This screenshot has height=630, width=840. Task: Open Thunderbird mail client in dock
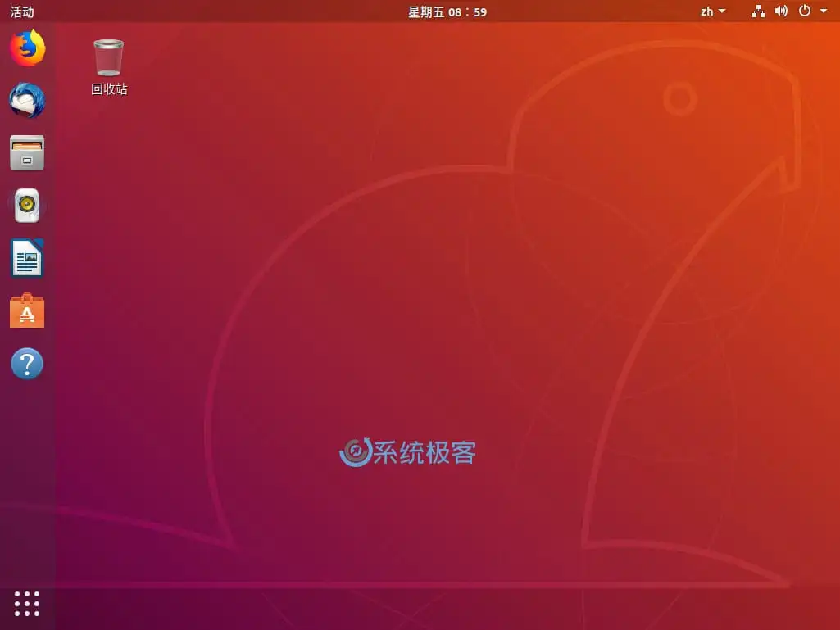click(27, 100)
